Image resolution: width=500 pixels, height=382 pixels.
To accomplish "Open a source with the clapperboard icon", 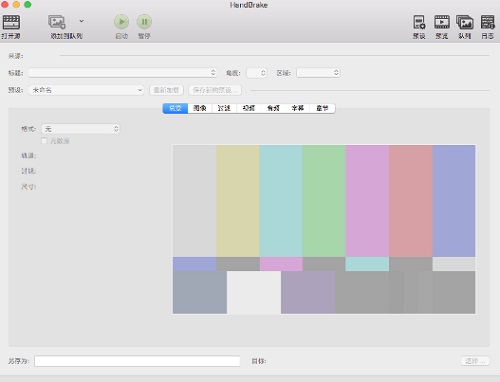I will (x=11, y=22).
